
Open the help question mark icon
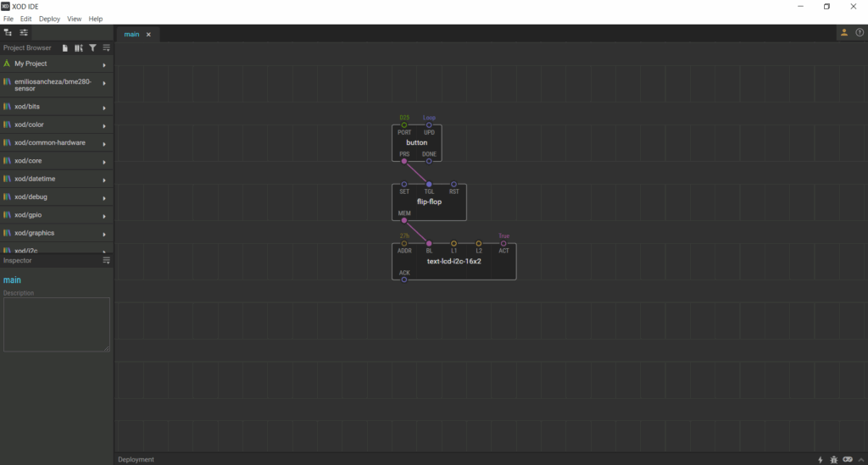(x=860, y=33)
